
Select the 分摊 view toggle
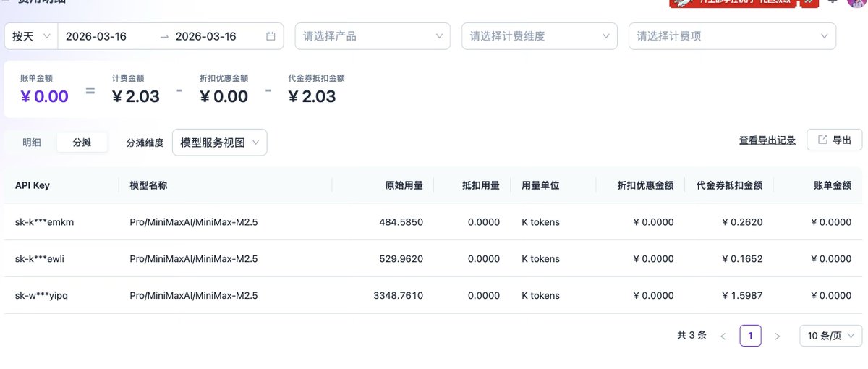coord(82,143)
